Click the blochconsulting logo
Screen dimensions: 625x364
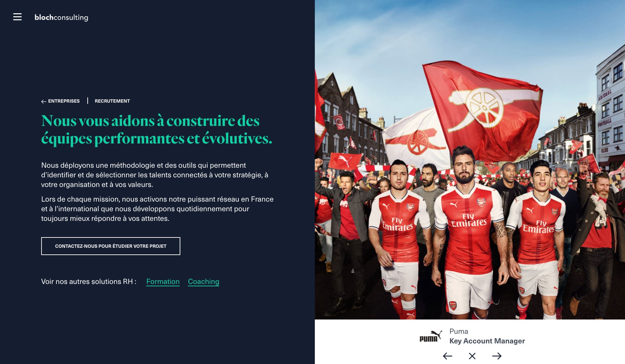(x=61, y=17)
